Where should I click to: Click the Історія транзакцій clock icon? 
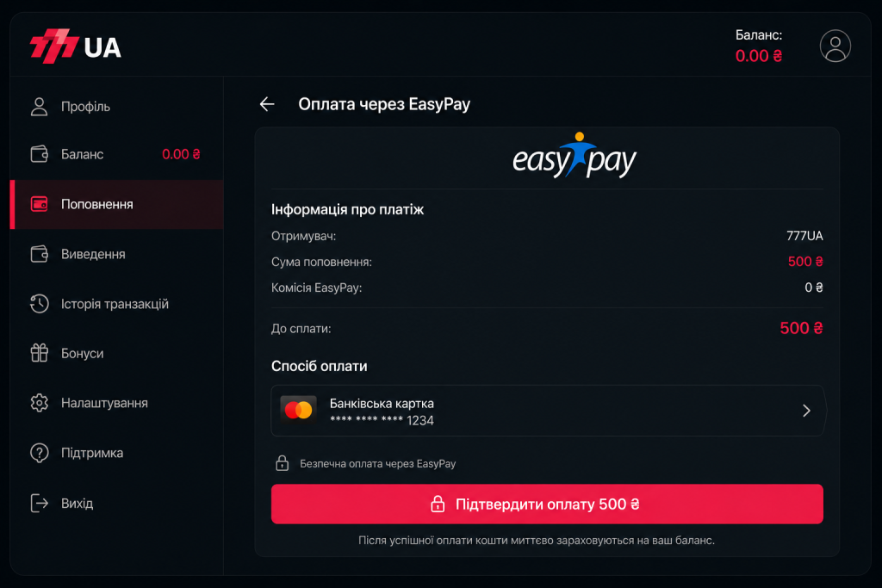pos(39,304)
